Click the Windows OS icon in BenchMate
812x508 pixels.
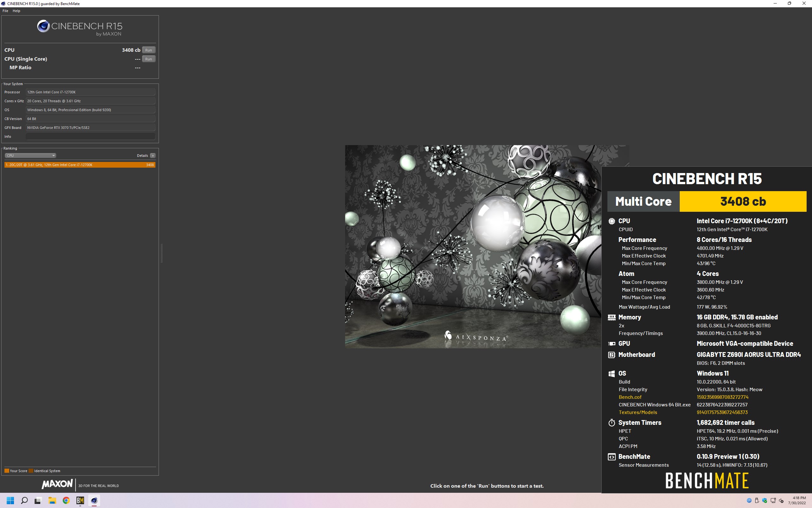612,374
